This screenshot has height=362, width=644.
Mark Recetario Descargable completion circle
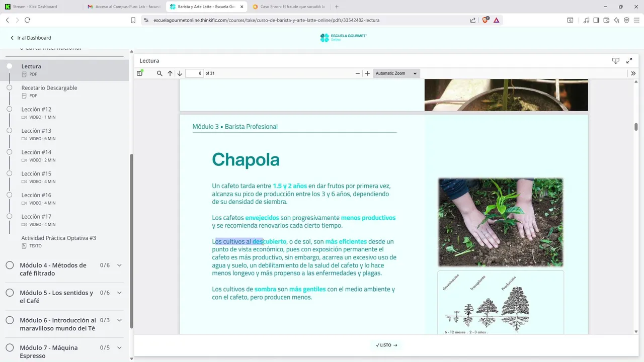[x=9, y=87]
